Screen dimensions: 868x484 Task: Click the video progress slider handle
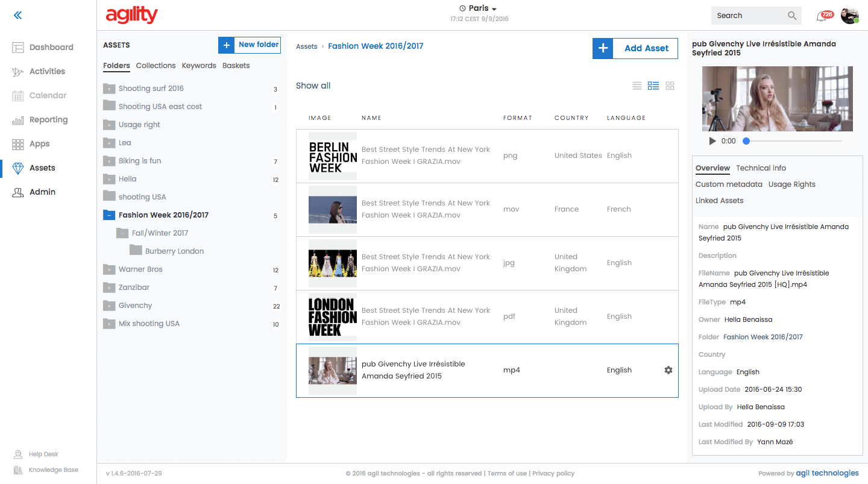tap(746, 141)
